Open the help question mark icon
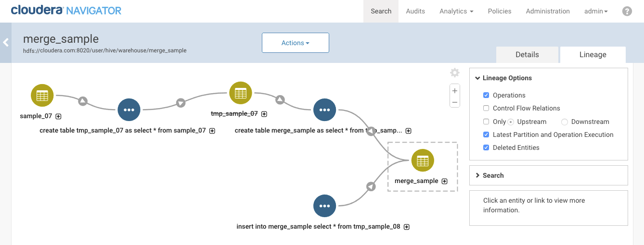644x245 pixels. 627,11
